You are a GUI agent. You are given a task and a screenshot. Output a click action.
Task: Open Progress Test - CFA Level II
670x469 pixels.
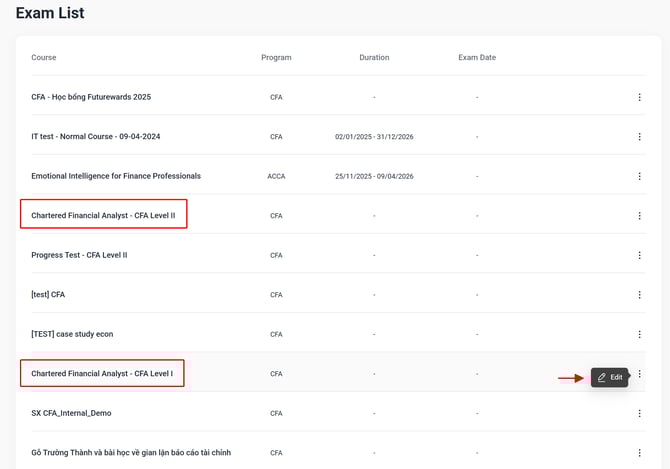click(x=79, y=255)
